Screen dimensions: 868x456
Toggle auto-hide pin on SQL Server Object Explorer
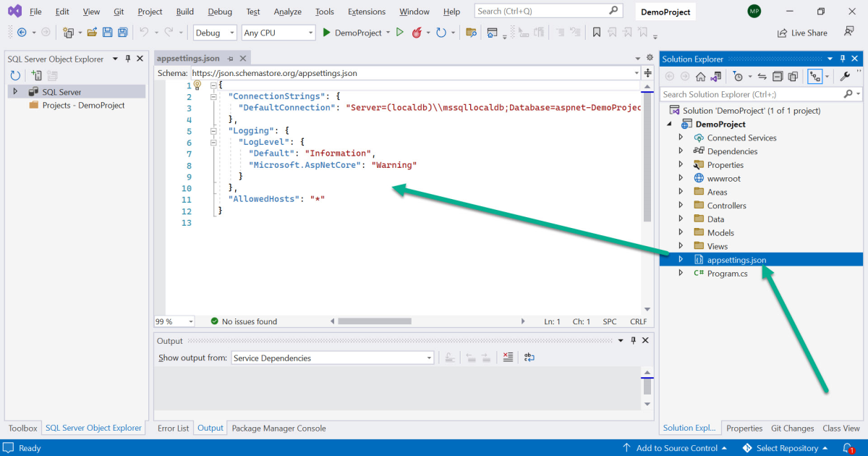point(127,59)
